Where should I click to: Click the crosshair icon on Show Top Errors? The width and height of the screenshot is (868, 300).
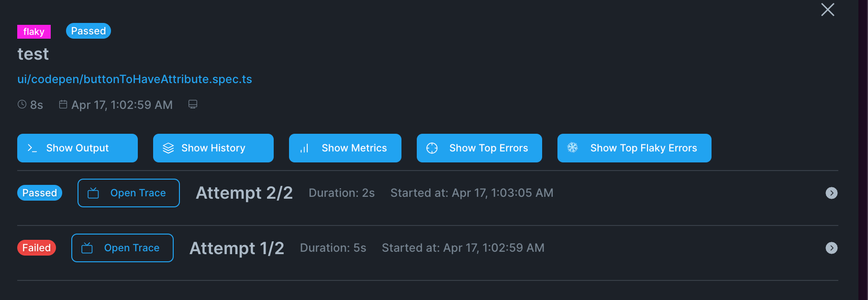coord(432,148)
